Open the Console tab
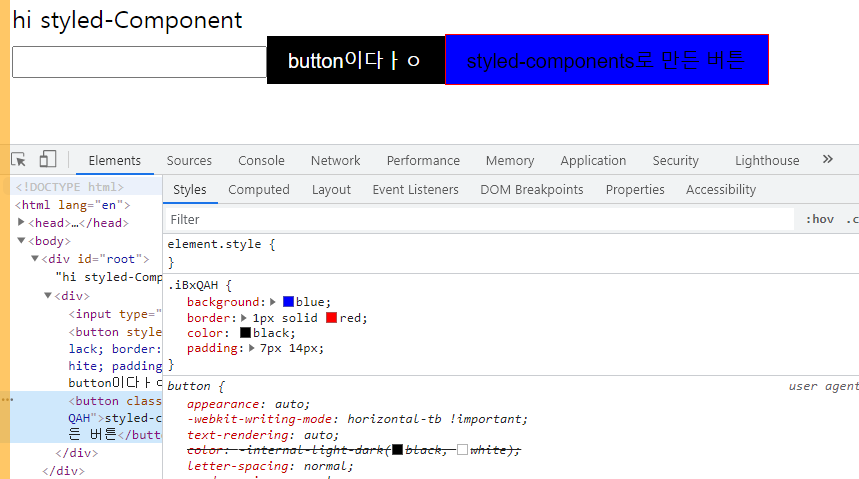The image size is (859, 479). tap(261, 161)
